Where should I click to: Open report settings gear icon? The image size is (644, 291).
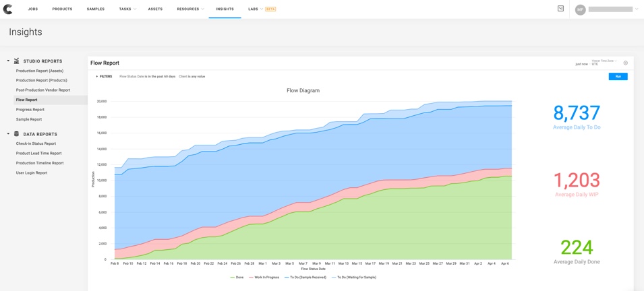(625, 63)
